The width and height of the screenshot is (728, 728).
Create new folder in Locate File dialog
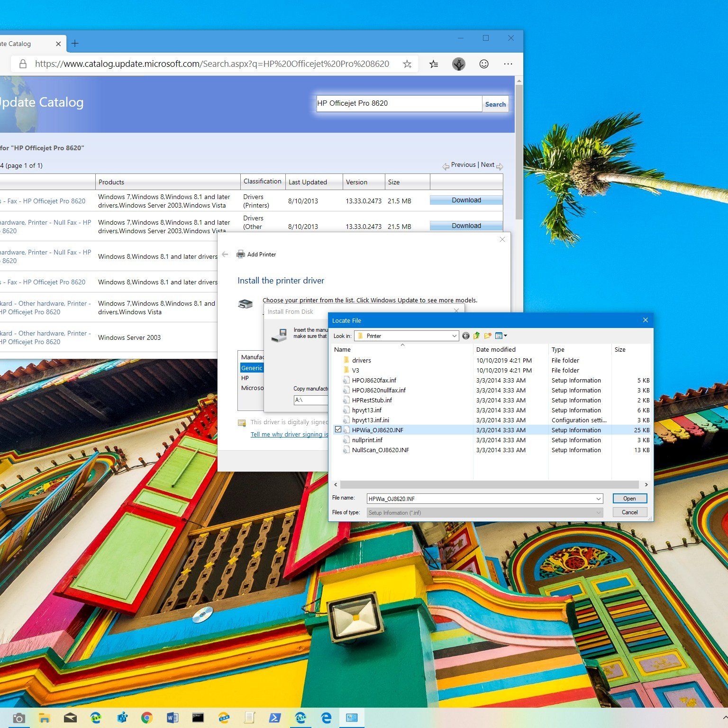point(487,336)
